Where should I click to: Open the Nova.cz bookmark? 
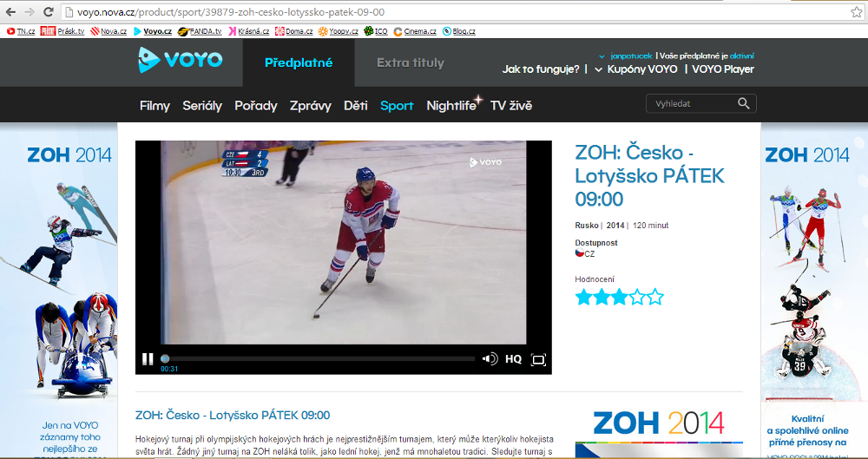point(109,31)
